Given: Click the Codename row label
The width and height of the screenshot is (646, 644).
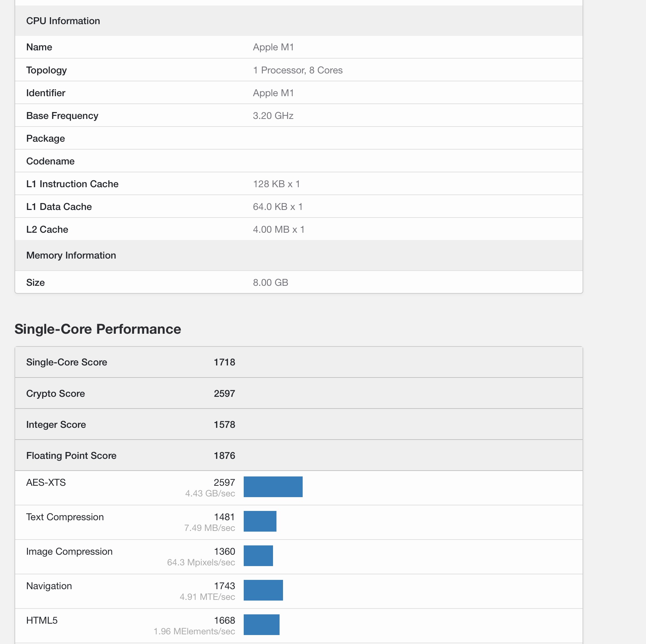Looking at the screenshot, I should [50, 161].
